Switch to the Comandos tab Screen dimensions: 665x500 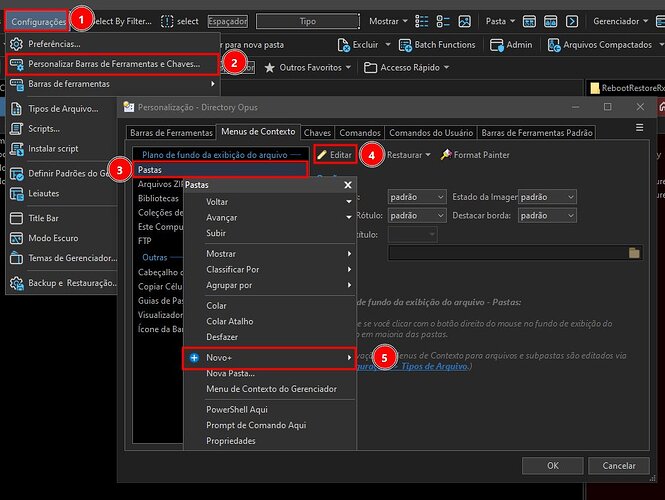coord(360,133)
